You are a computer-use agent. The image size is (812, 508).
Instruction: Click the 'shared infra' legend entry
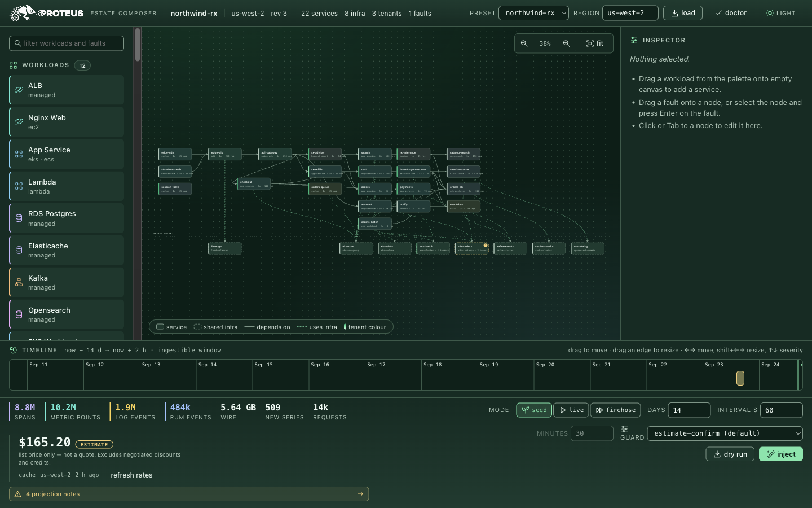coord(215,327)
